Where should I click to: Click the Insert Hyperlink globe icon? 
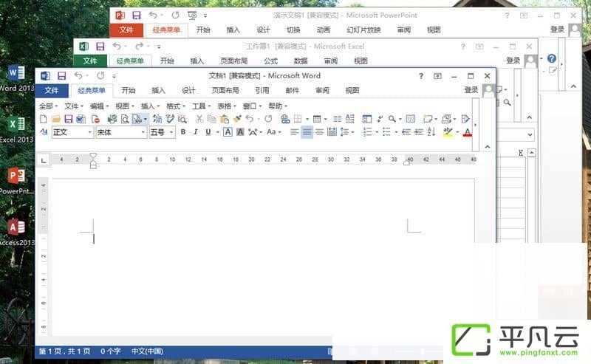[285, 119]
